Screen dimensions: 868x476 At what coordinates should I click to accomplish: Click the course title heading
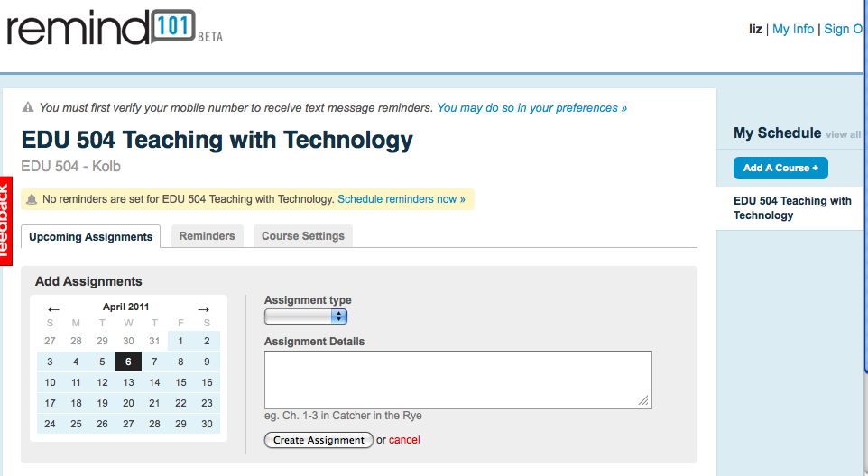tap(217, 140)
